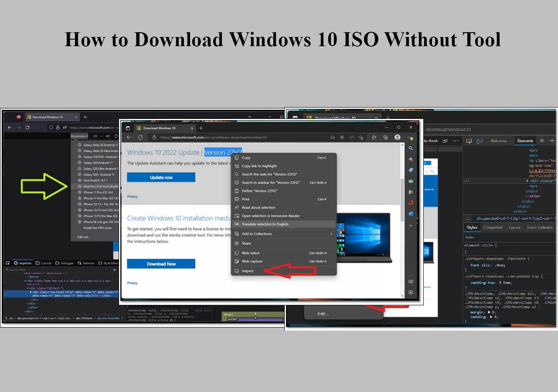Open the Privacy link below Download Now

coord(132,283)
